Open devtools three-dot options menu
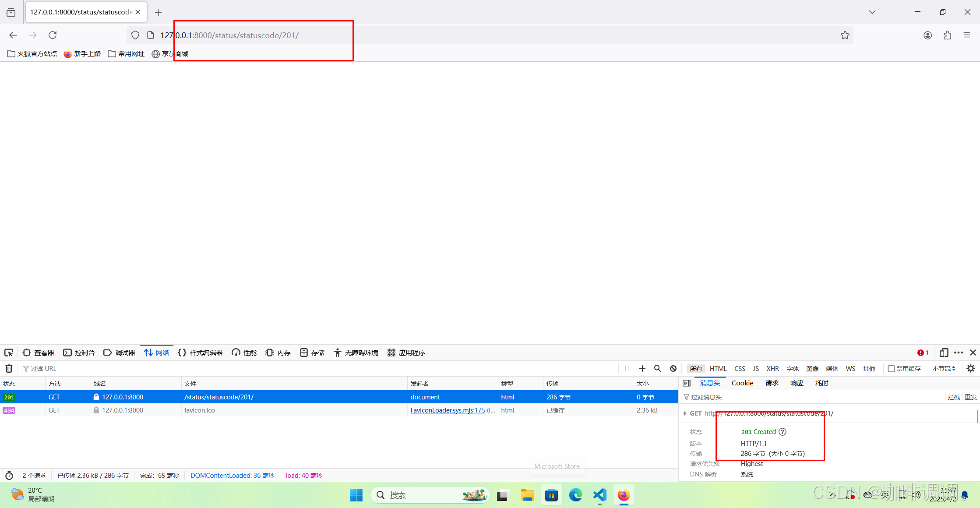Screen dimensions: 980x508 click(x=958, y=353)
